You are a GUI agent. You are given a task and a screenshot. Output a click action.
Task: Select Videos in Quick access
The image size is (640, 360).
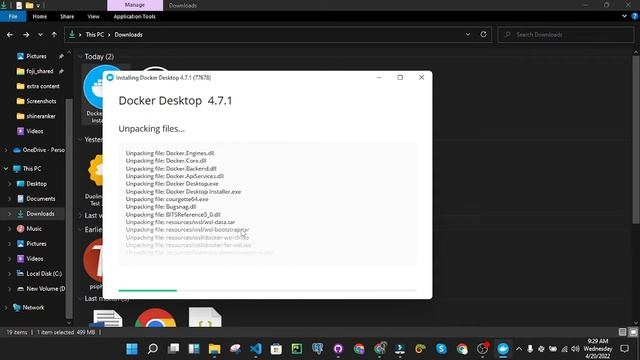[x=35, y=131]
